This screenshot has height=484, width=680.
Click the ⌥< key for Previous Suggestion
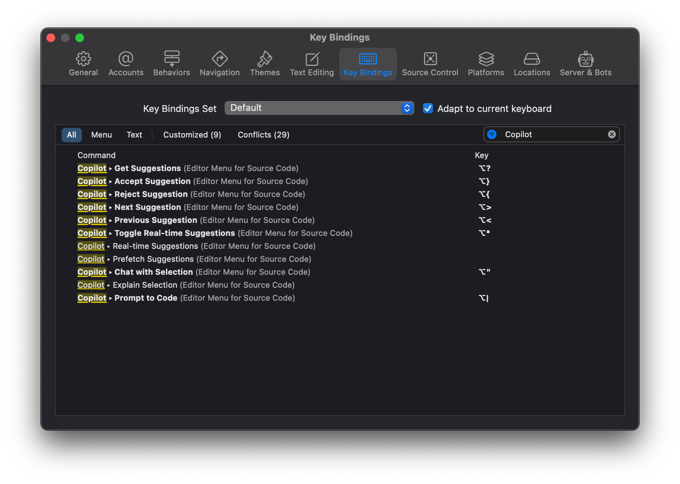[485, 220]
